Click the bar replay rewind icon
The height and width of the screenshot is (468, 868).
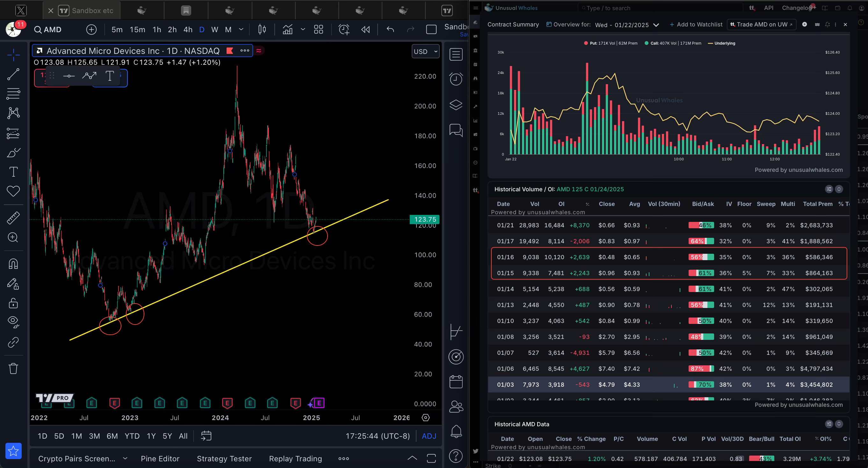pos(365,30)
